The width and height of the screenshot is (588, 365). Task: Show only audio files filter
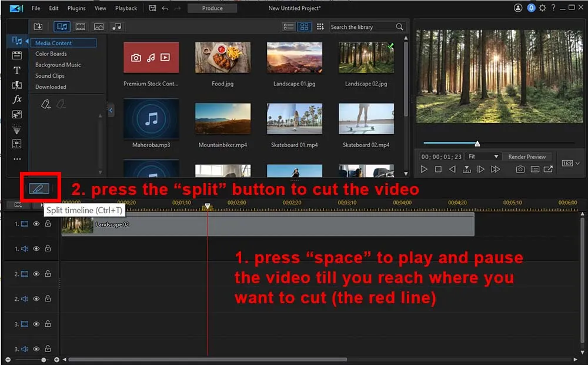coord(117,26)
